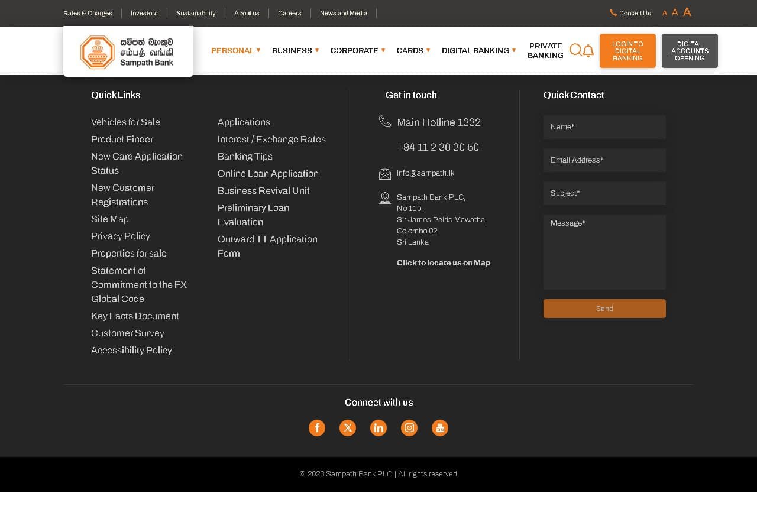757x532 pixels.
Task: Click the Login to Digital Banking button
Action: click(x=627, y=51)
